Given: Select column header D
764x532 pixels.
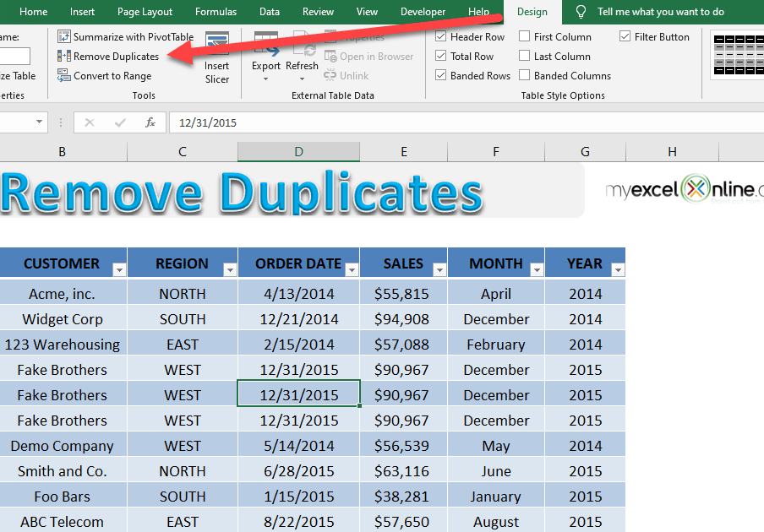Looking at the screenshot, I should pos(298,153).
